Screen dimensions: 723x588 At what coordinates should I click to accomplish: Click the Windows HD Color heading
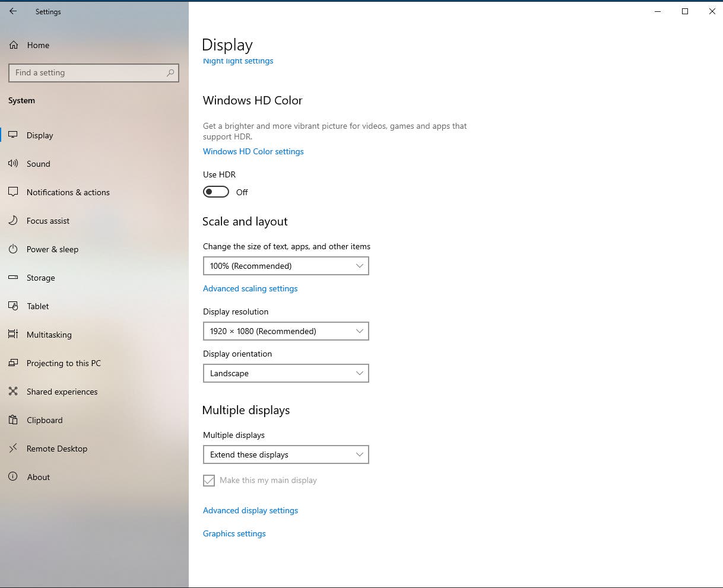tap(253, 100)
